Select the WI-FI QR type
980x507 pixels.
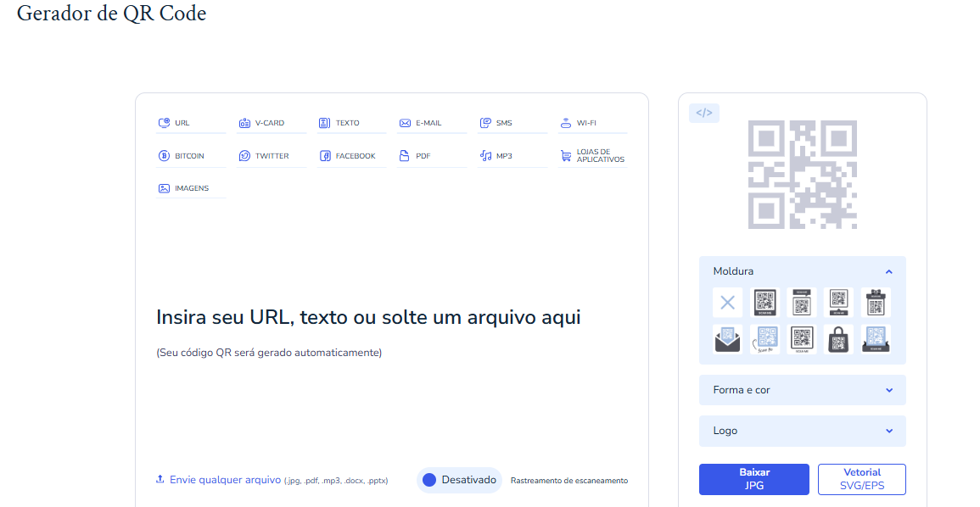(592, 123)
